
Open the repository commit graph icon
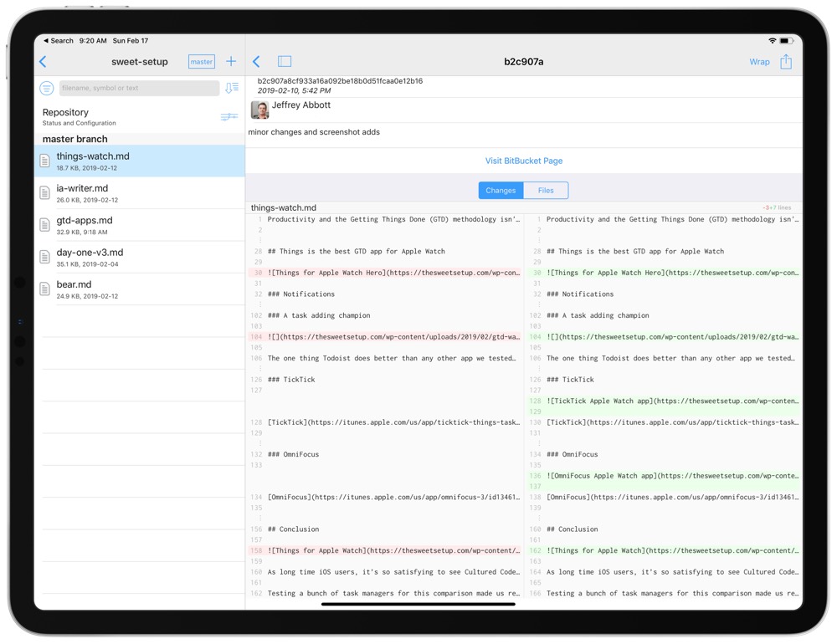229,116
